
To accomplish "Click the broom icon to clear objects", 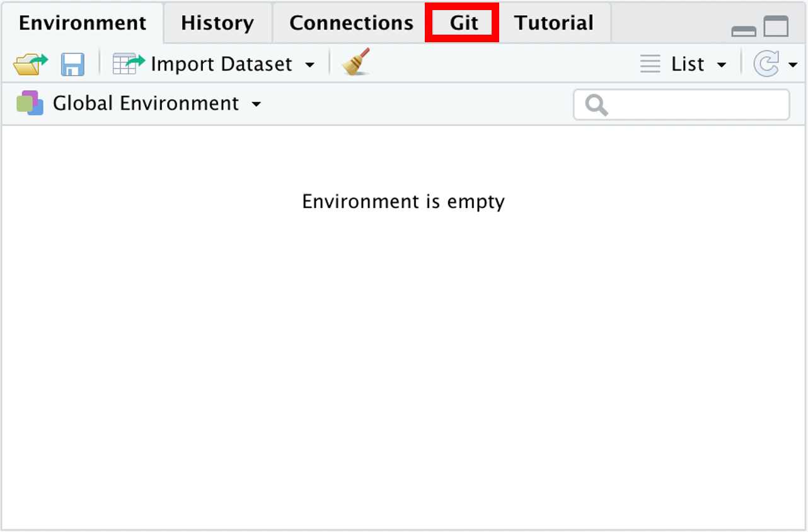I will coord(355,63).
